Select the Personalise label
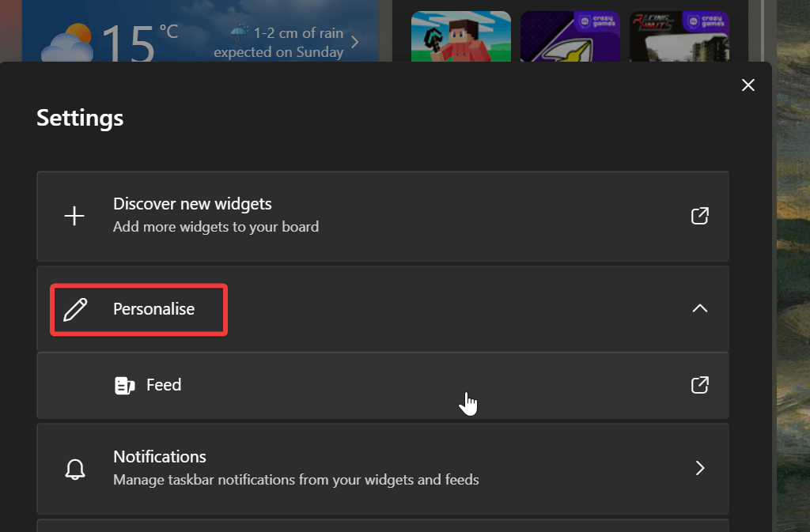Viewport: 810px width, 532px height. tap(153, 309)
